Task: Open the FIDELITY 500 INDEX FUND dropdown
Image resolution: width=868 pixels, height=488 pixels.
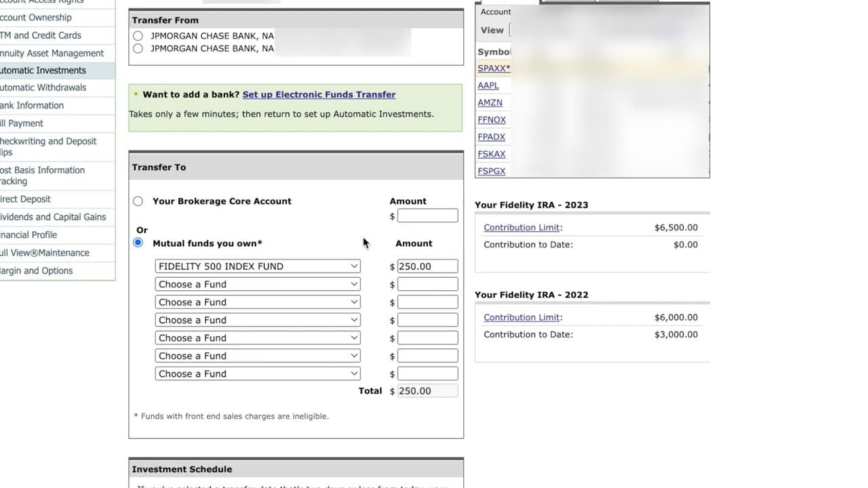Action: 258,266
